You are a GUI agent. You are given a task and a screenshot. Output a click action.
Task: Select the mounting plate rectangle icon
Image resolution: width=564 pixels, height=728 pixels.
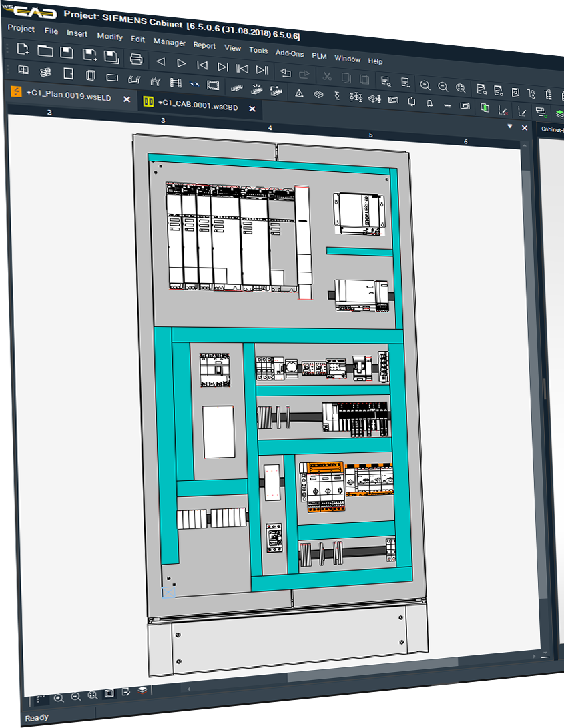click(x=112, y=77)
